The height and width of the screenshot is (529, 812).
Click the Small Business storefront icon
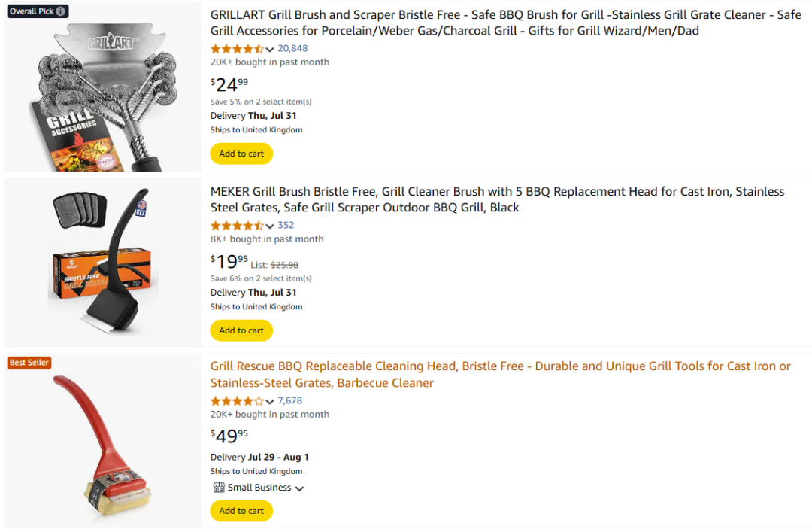tap(219, 488)
